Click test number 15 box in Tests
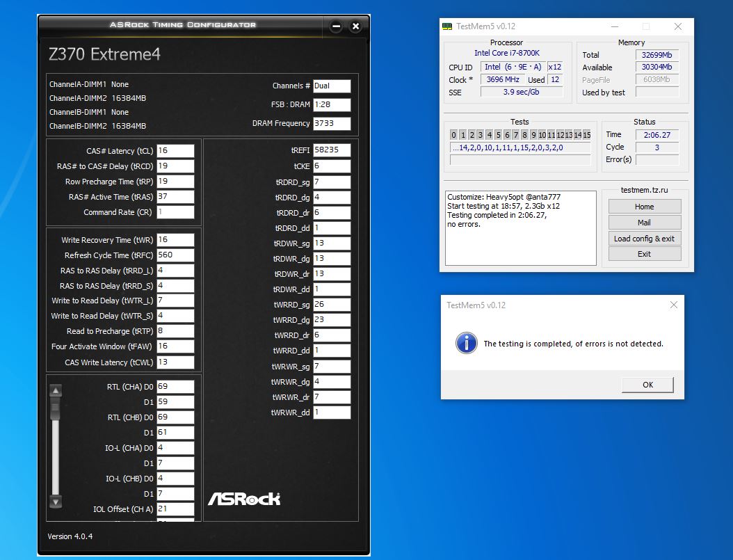733x560 pixels. 587,135
